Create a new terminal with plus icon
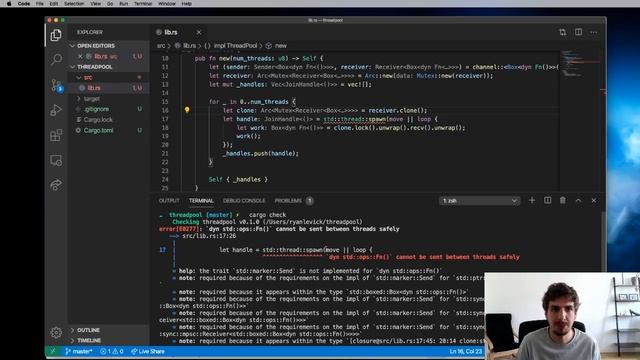The height and width of the screenshot is (360, 640). [x=531, y=200]
